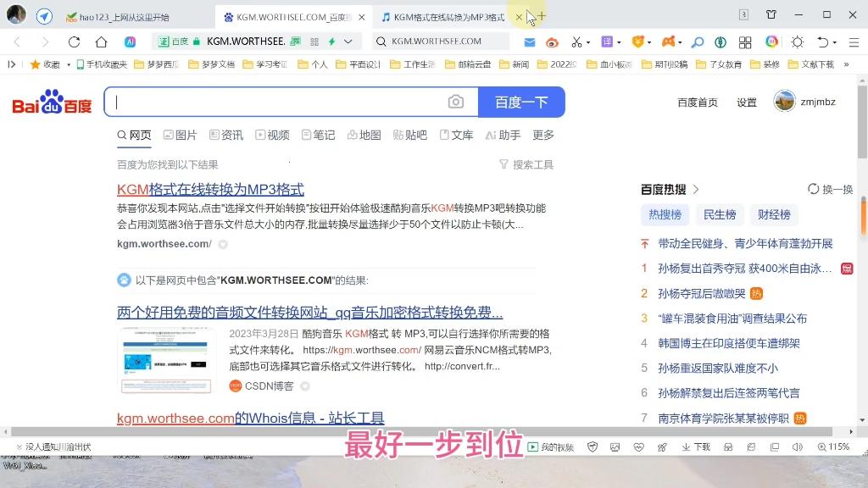Open the 手机收藏夹 bookmark
The width and height of the screenshot is (868, 488).
click(x=102, y=64)
